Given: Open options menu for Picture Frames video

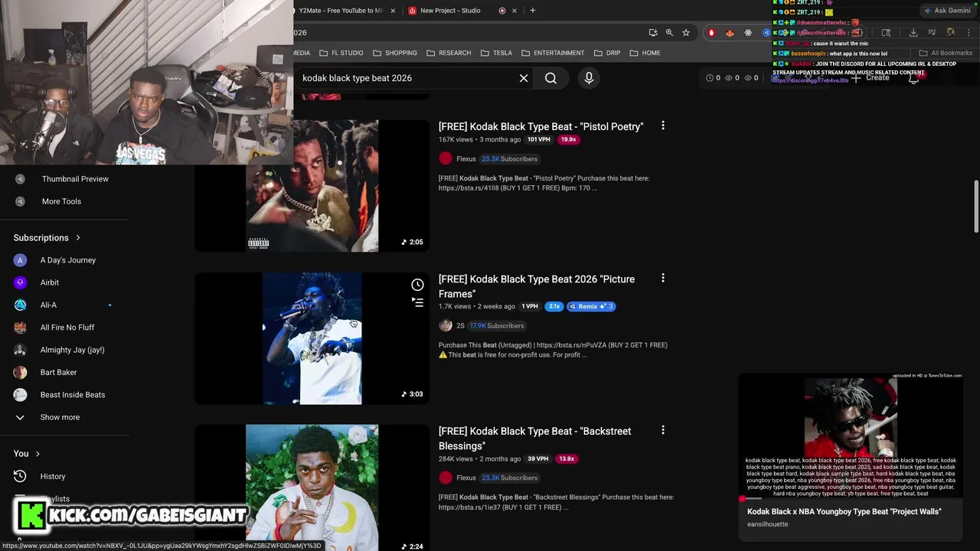Looking at the screenshot, I should pyautogui.click(x=663, y=279).
